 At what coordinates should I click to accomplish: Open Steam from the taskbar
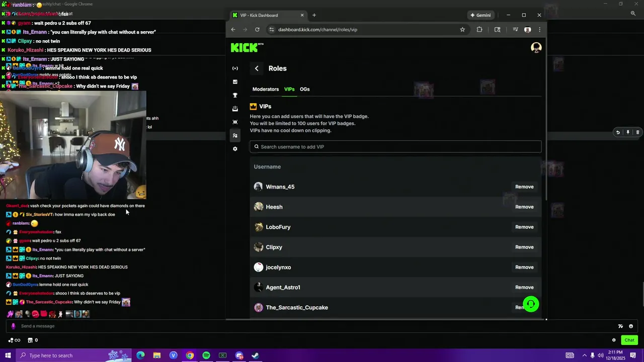(x=256, y=355)
